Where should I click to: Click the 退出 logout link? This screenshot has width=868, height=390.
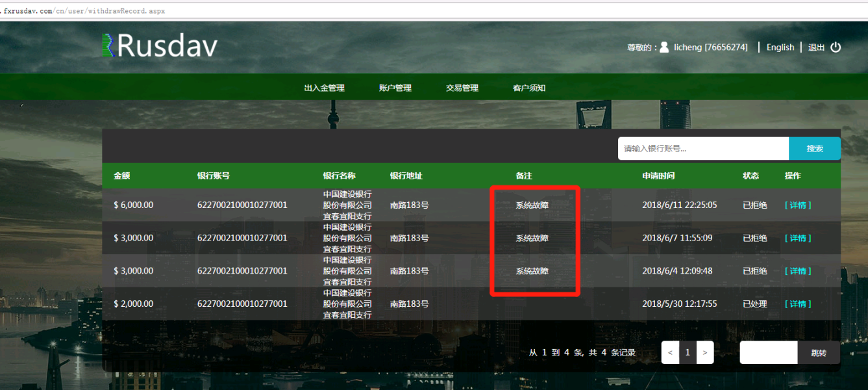pyautogui.click(x=816, y=47)
